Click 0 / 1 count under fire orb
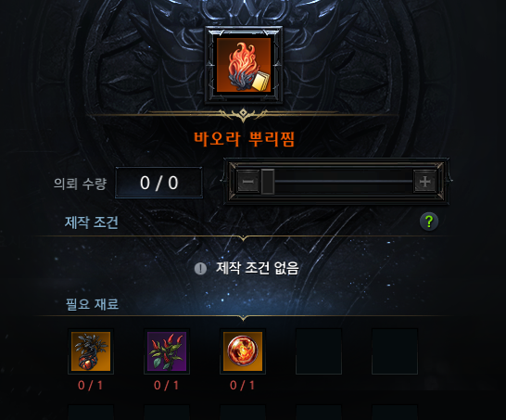This screenshot has width=506, height=420. point(243,385)
